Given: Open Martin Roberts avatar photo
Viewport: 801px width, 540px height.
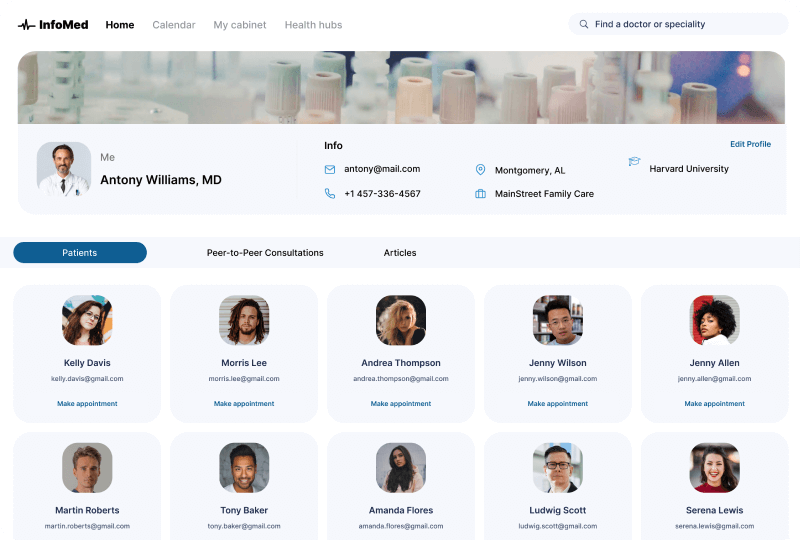Looking at the screenshot, I should pyautogui.click(x=87, y=467).
